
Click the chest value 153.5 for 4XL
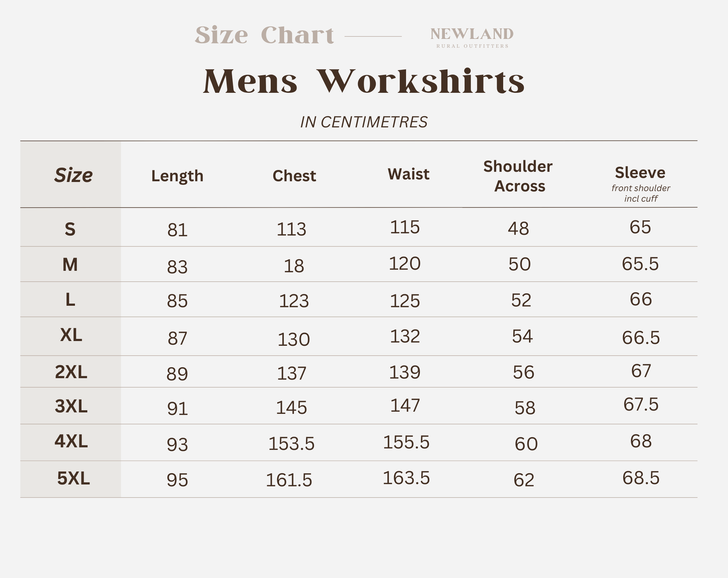(x=291, y=443)
